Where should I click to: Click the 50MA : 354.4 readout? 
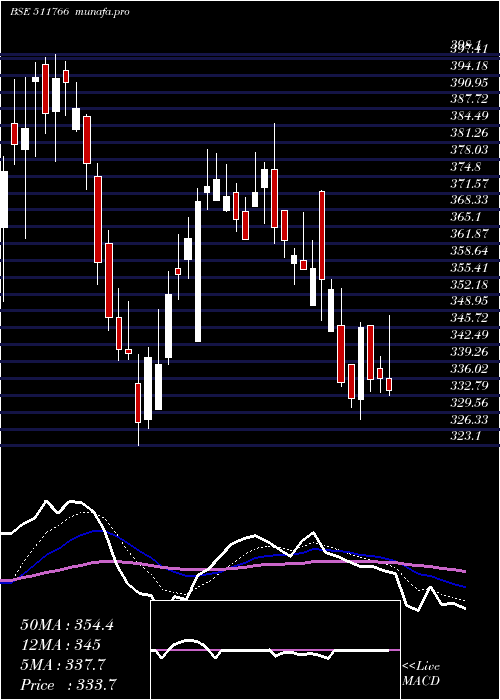[x=67, y=625]
